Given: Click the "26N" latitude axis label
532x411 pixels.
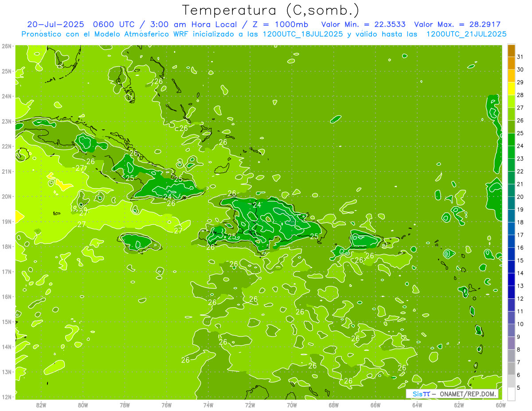Looking at the screenshot, I should click(x=7, y=46).
